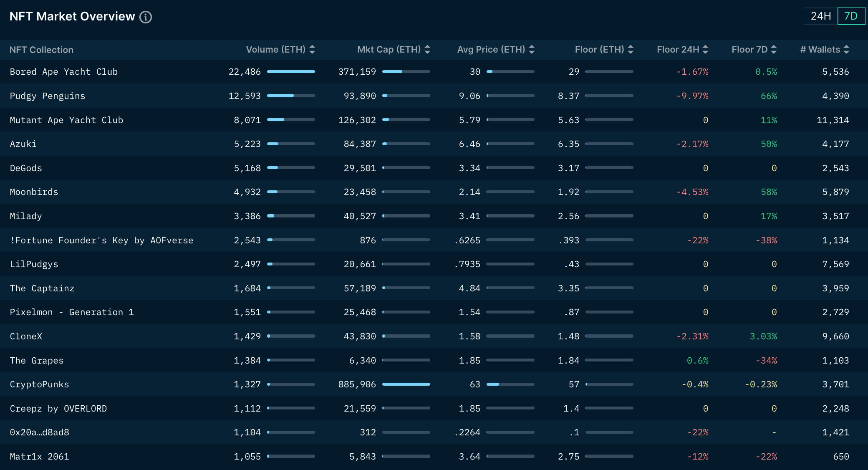Open the NFT Market Overview info icon

pos(146,17)
